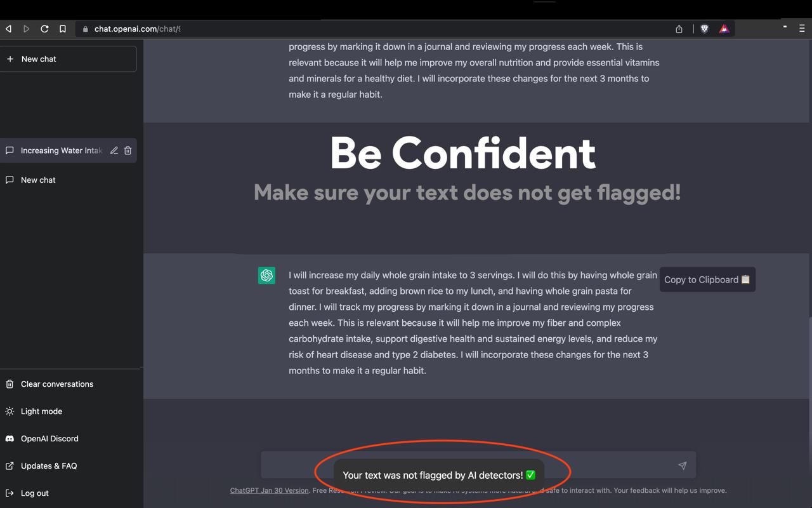Open the second New chat conversation
Screen dimensions: 812x508
click(38, 180)
